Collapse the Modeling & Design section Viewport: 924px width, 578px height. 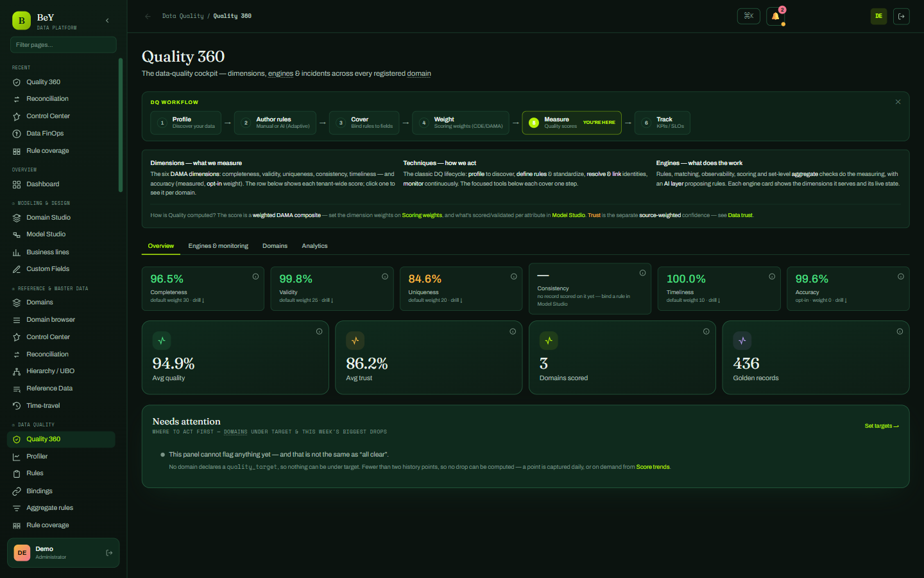[41, 203]
